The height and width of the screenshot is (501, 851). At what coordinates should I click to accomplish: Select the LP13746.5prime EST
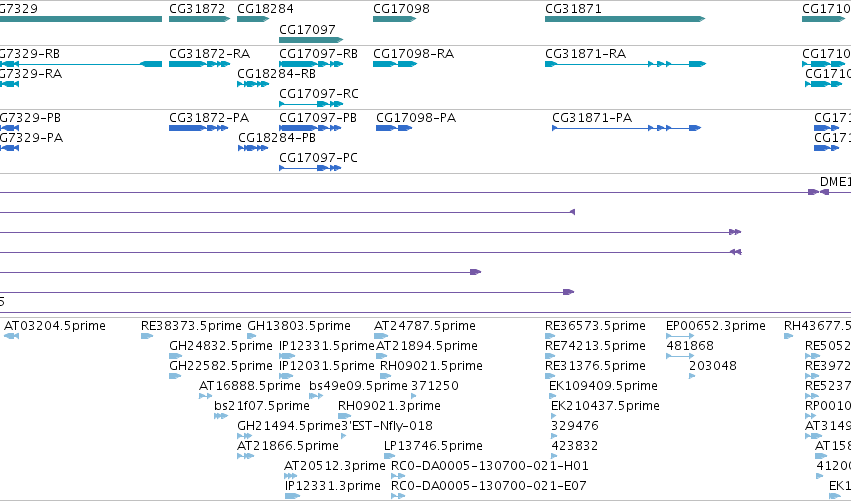pyautogui.click(x=389, y=456)
